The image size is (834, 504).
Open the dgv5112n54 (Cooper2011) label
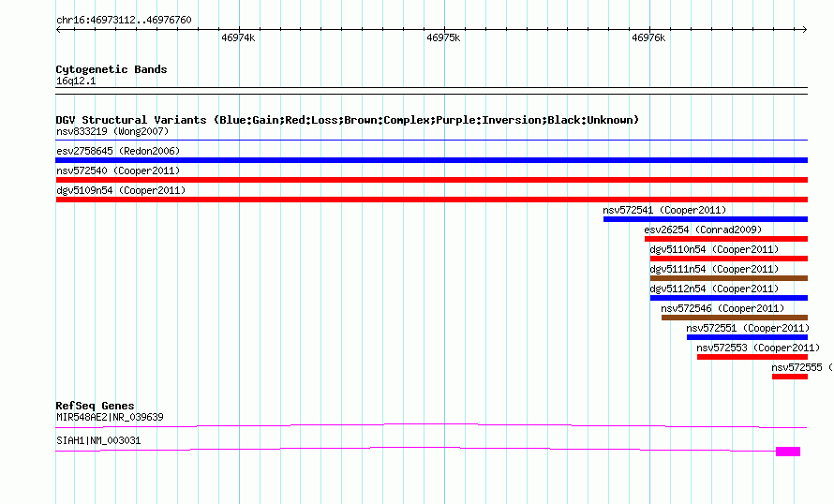(714, 289)
